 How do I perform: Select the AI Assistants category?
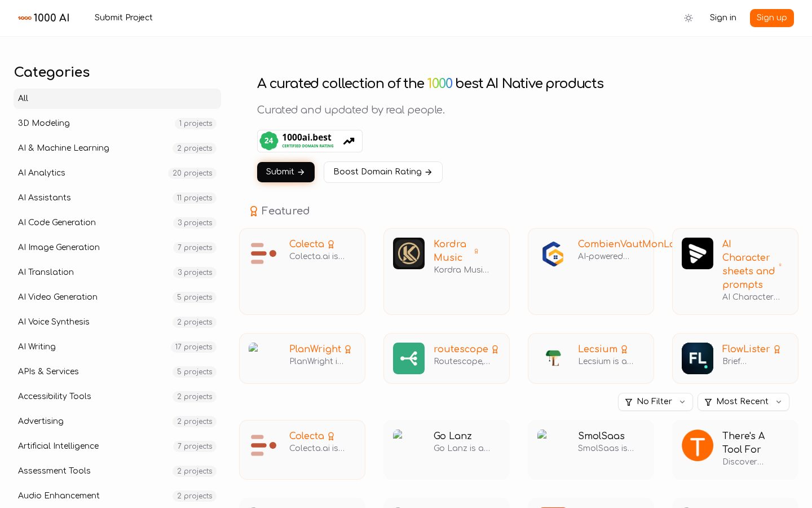(x=117, y=198)
